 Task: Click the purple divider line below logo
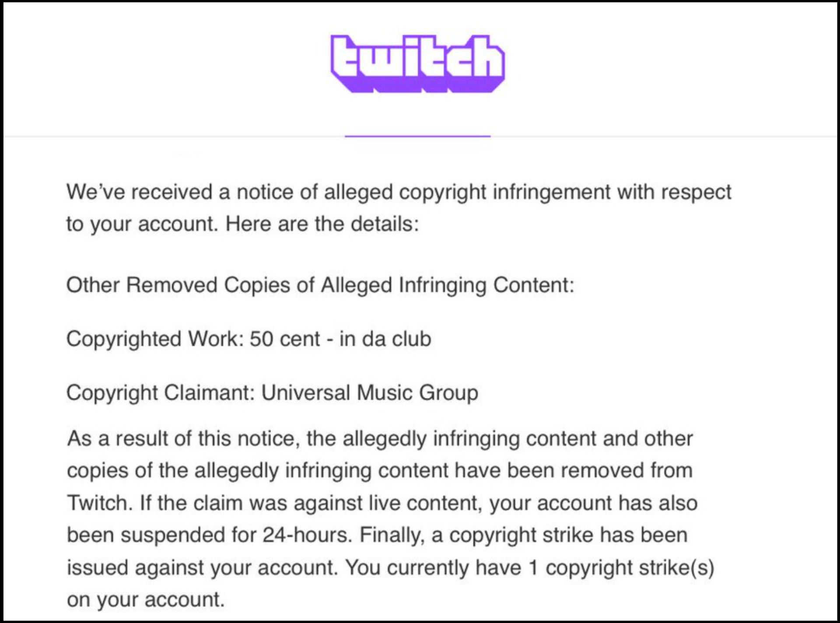417,136
